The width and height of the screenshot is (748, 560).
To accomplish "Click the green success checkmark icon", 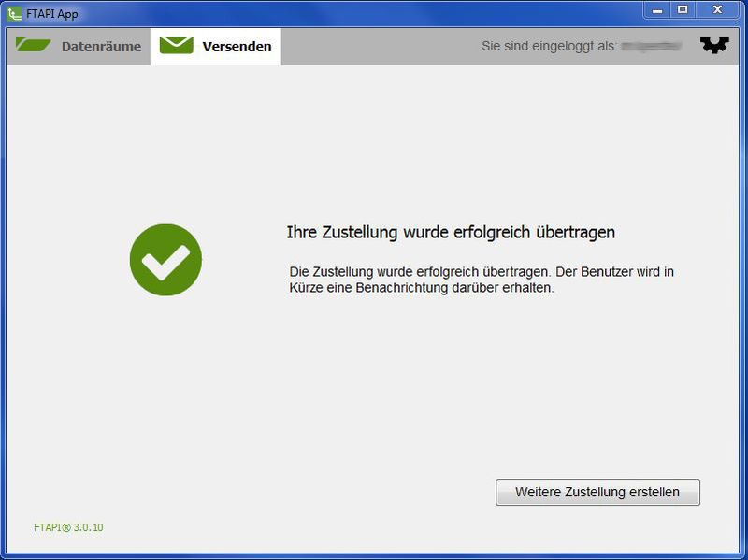I will 165,260.
